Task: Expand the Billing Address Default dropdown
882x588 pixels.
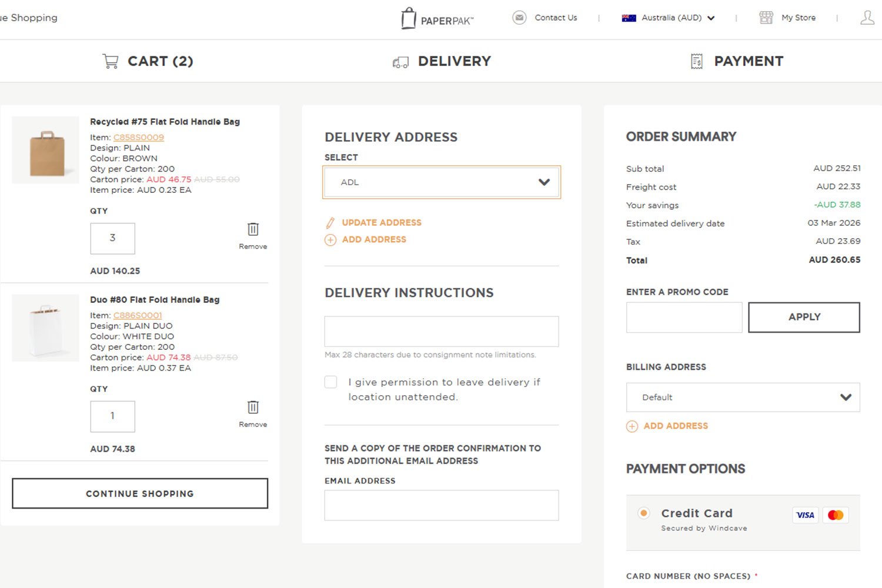Action: pos(743,397)
